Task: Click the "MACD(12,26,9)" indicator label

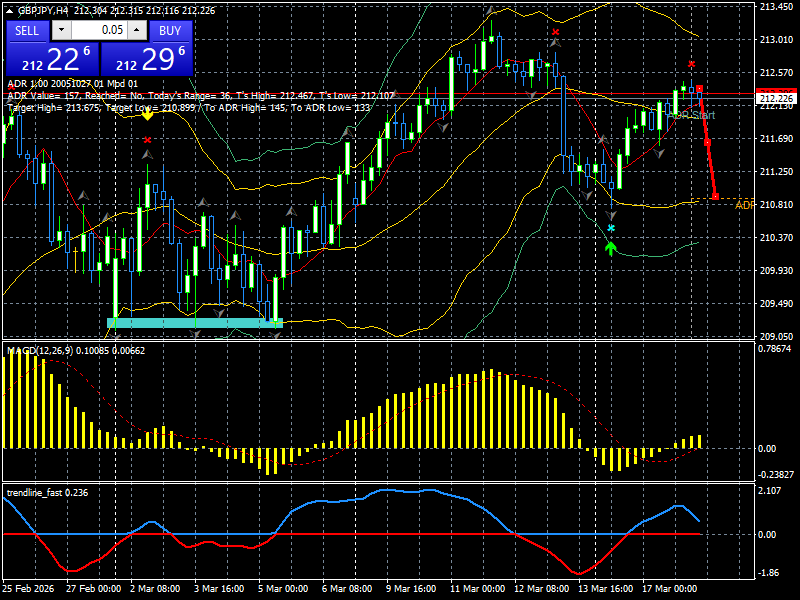Action: [x=40, y=351]
